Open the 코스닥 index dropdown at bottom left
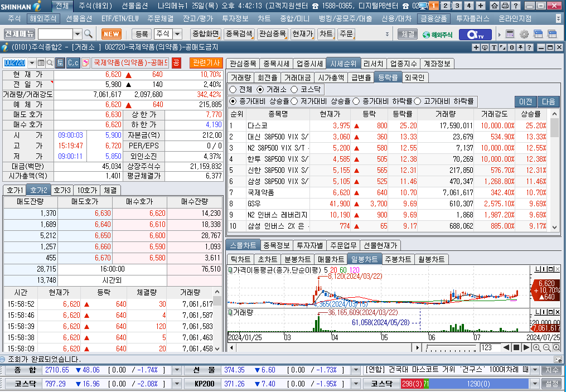The width and height of the screenshot is (566, 392). (x=177, y=384)
